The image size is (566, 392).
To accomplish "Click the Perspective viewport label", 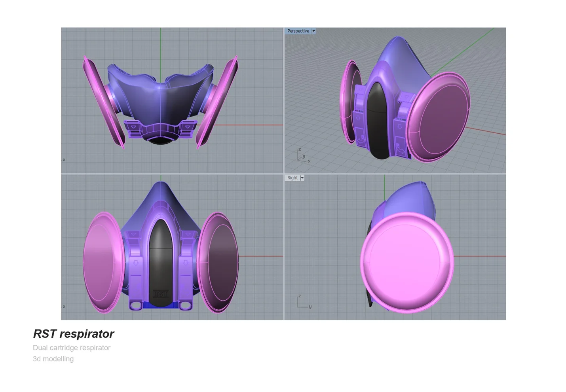I will 298,31.
